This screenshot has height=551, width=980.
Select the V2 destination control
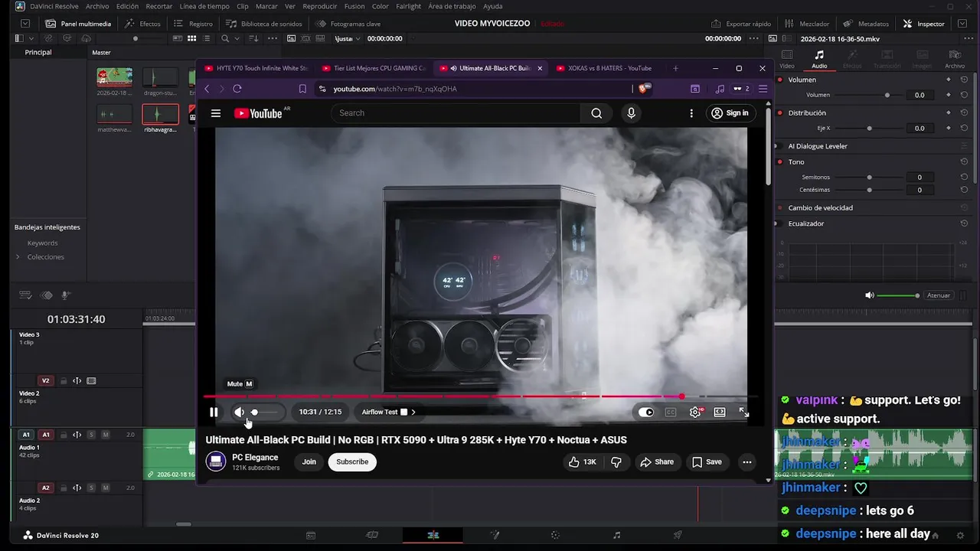tap(45, 380)
